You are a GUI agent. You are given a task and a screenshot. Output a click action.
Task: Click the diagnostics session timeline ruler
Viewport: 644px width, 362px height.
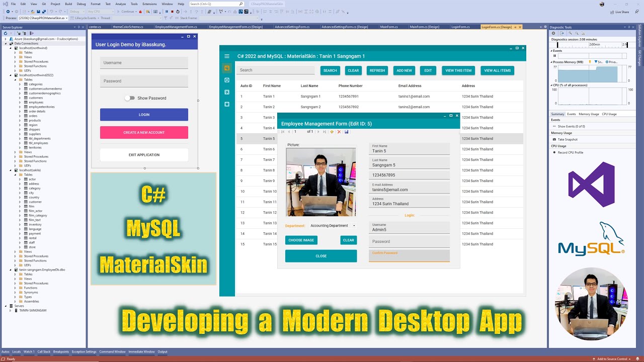point(591,45)
